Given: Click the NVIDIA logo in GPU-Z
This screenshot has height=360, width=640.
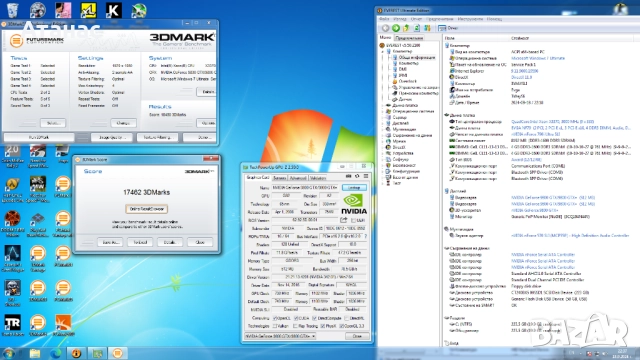Looking at the screenshot, I should coord(353,204).
